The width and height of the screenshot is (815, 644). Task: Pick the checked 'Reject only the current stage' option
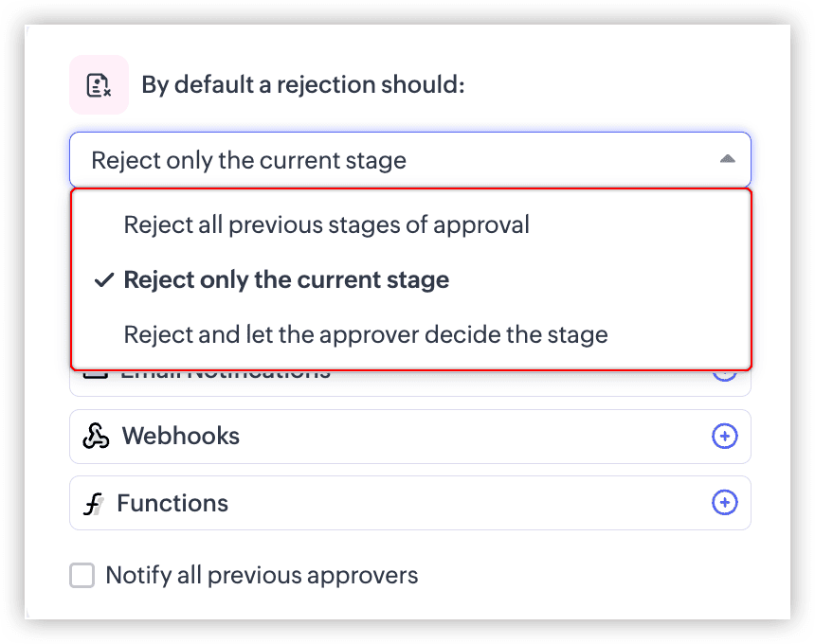coord(286,280)
